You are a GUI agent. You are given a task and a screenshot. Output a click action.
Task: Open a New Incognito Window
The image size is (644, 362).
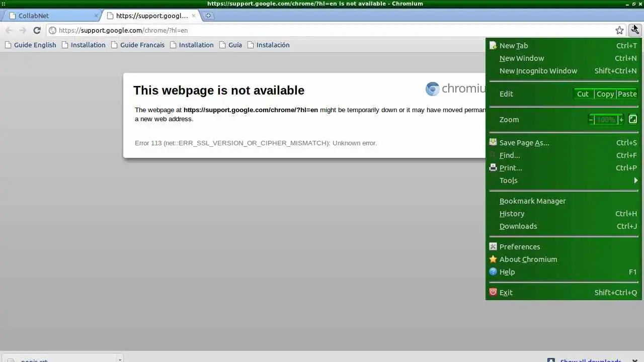point(563,71)
